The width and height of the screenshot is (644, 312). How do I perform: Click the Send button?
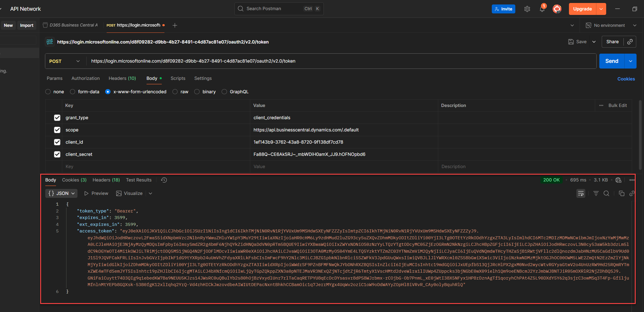(612, 61)
